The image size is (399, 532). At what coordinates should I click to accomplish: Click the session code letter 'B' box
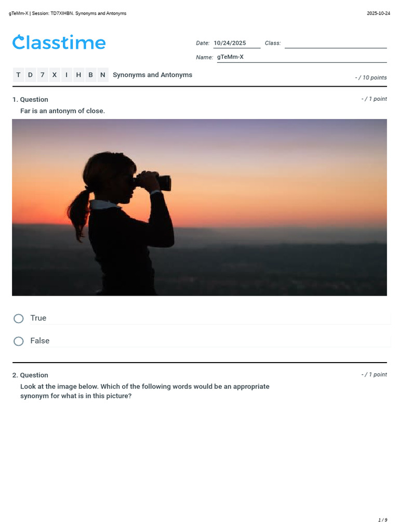click(90, 75)
